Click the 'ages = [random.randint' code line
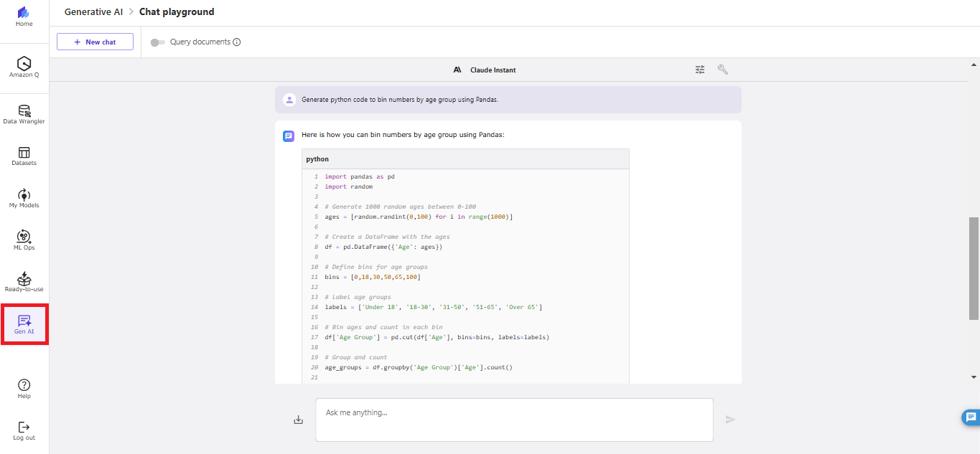 [x=419, y=217]
